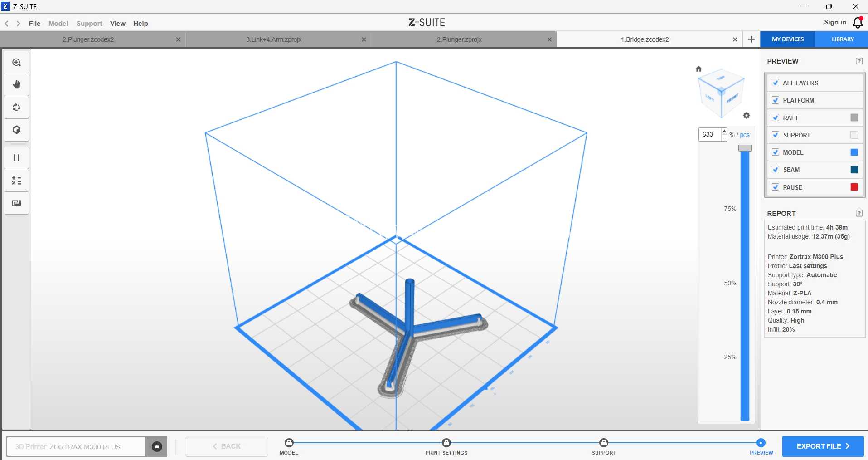Switch layer unit to pcs

click(745, 135)
